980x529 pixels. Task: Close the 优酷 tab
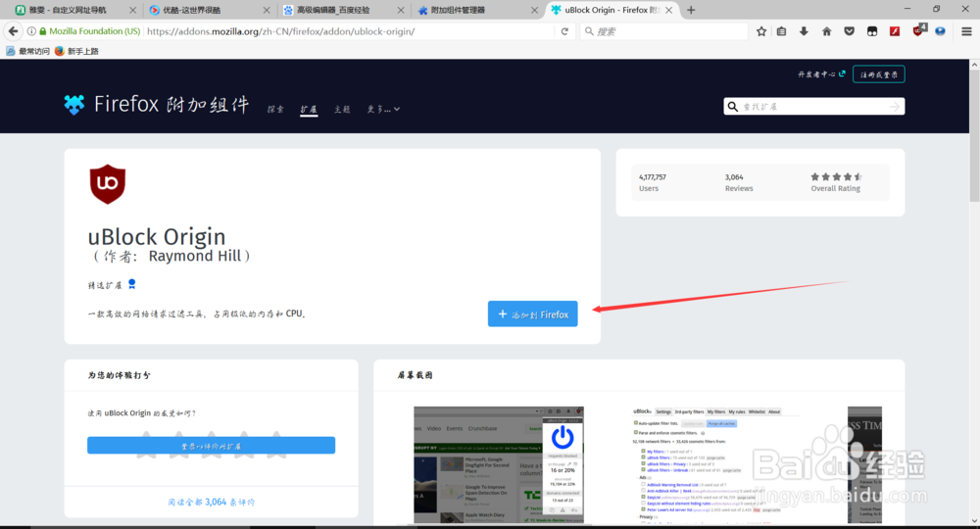[x=267, y=10]
